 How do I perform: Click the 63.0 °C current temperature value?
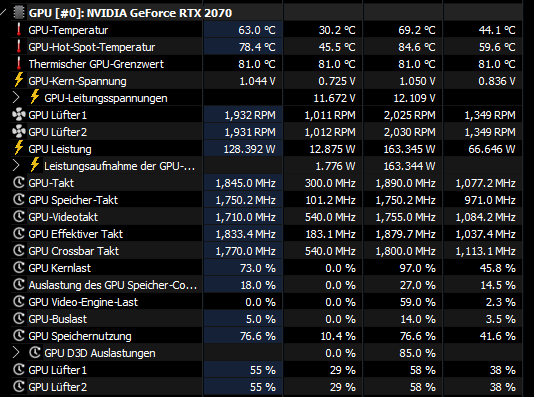pyautogui.click(x=257, y=30)
